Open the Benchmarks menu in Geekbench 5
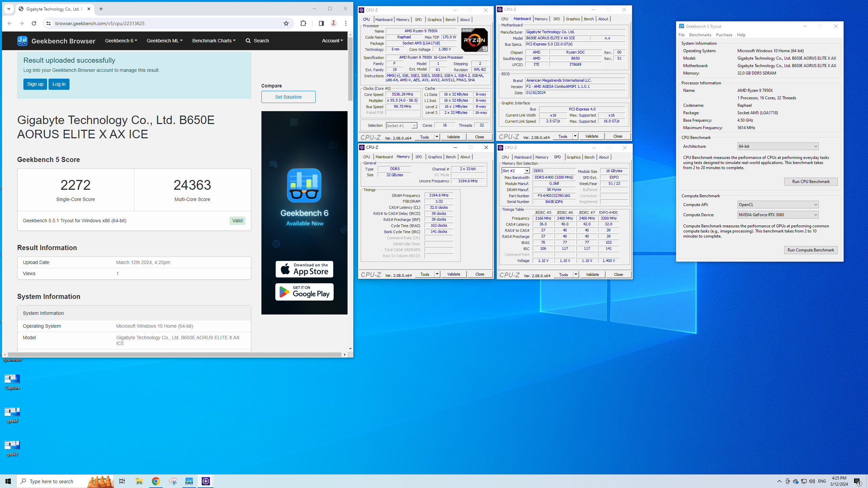868x488 pixels. coord(700,35)
